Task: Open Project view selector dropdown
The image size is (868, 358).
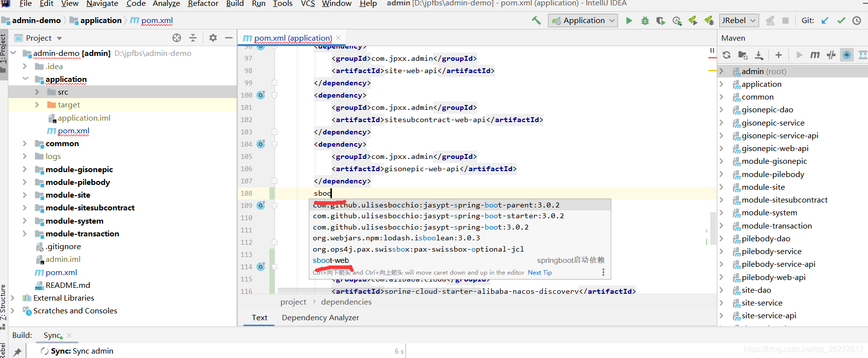Action: coord(59,38)
